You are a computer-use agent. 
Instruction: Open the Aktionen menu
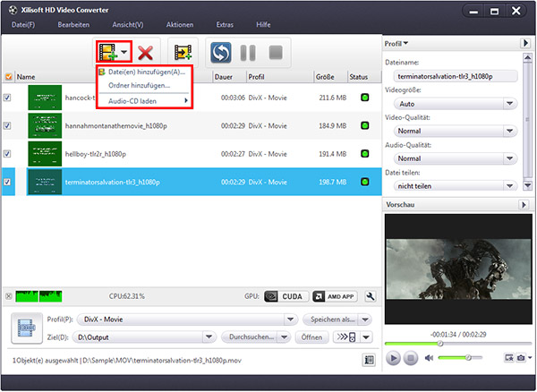180,25
